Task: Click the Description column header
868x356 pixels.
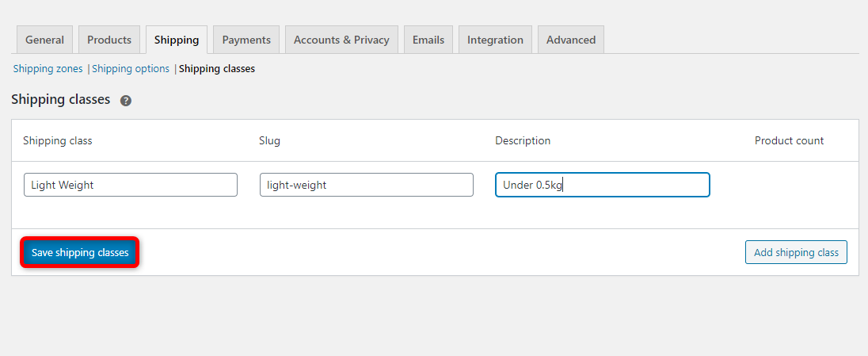Action: click(x=523, y=141)
